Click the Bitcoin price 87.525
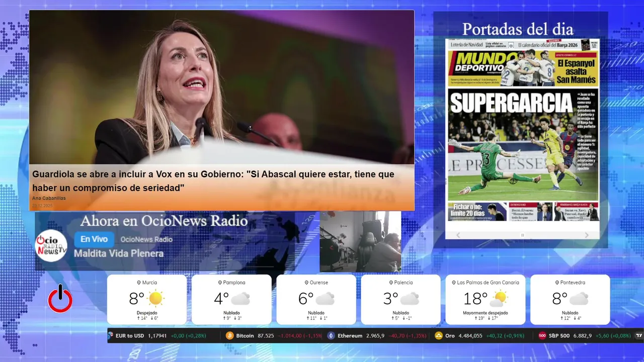Viewport: 644px width, 362px height. point(266,335)
